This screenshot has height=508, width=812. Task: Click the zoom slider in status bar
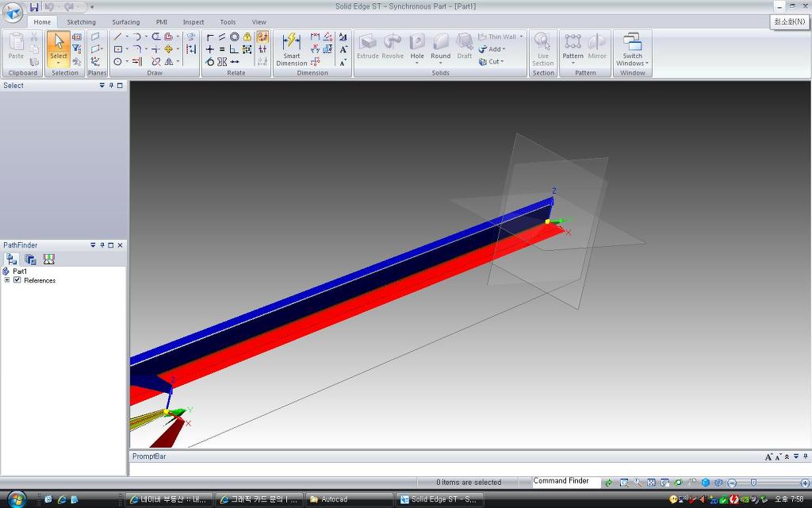pos(753,483)
